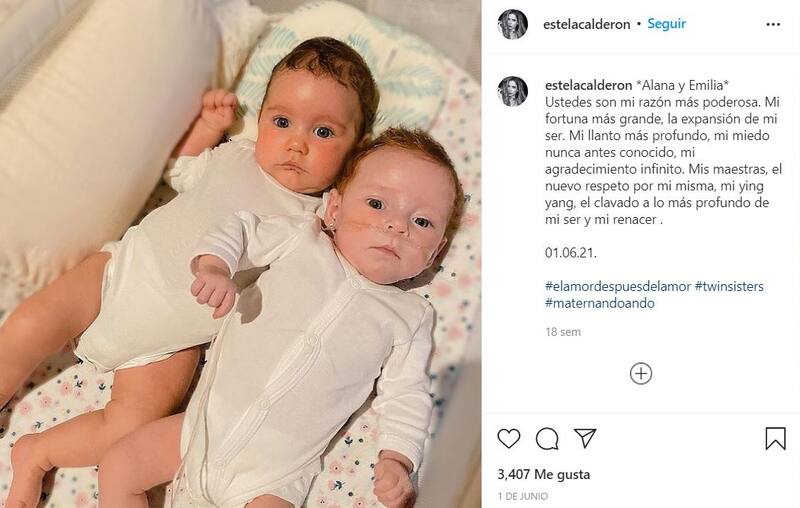Open the #twinsisters hashtag
This screenshot has width=800, height=508.
click(x=729, y=286)
